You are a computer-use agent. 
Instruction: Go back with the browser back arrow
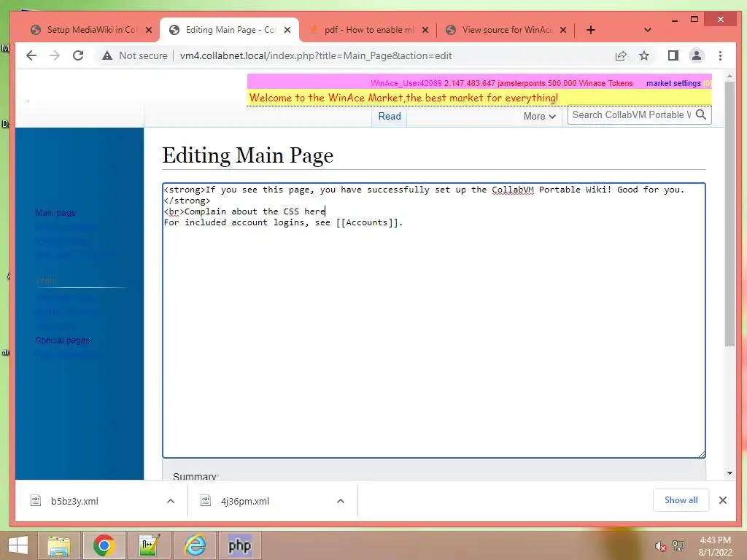31,55
